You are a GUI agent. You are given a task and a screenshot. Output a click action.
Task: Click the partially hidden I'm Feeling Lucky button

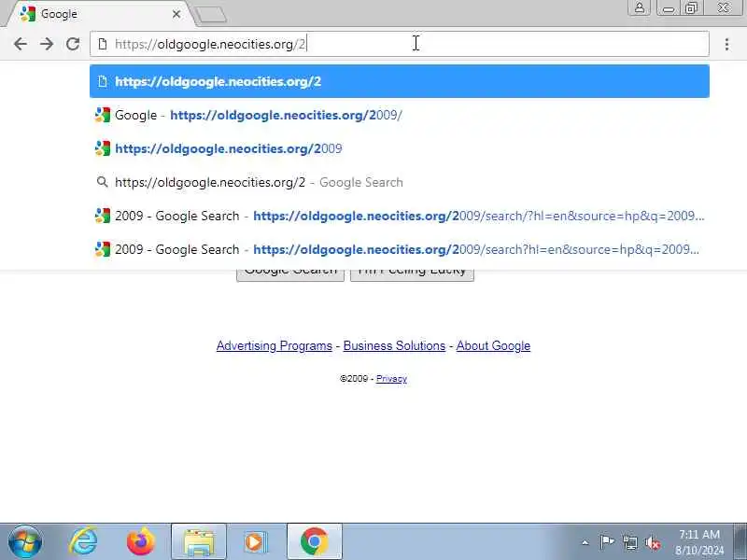click(412, 275)
